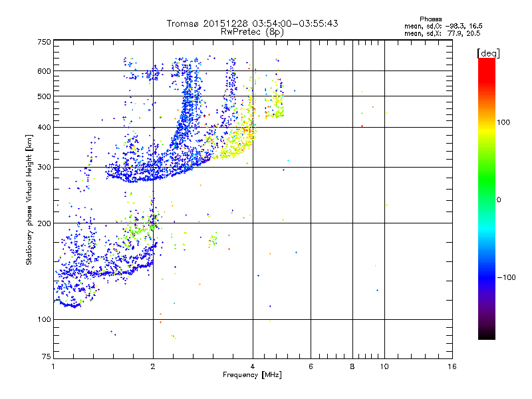
Task: Click the 16 label on the frequency axis
Action: point(452,367)
